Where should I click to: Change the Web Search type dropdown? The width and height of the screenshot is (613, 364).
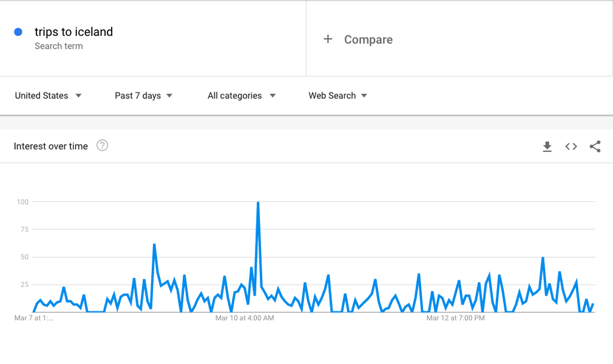(338, 96)
